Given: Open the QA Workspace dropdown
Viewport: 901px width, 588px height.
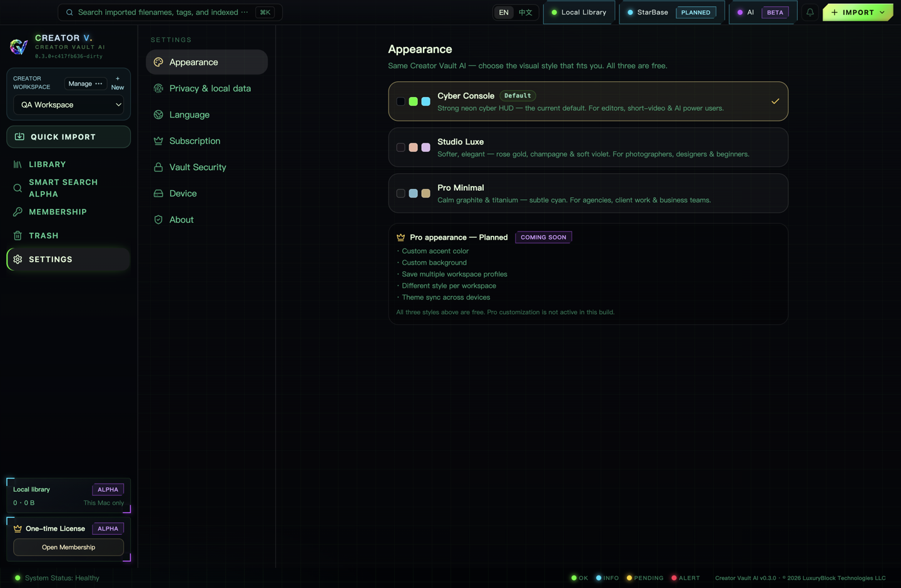Looking at the screenshot, I should point(69,105).
